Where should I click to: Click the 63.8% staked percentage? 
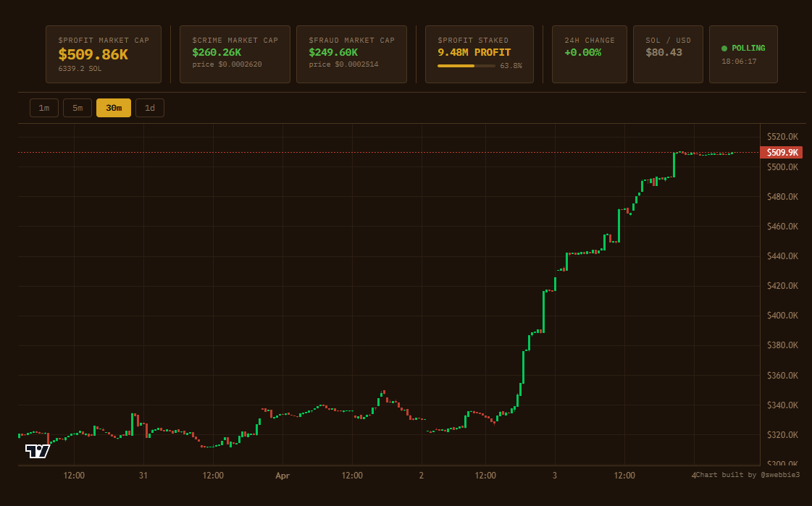tap(511, 66)
